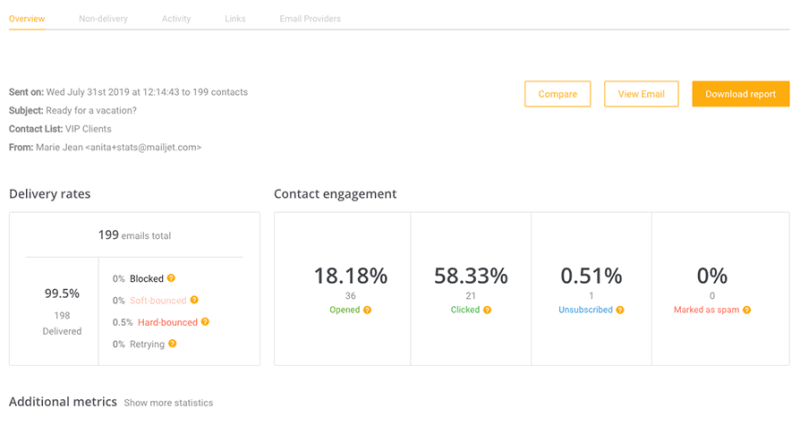Open the Non-delivery tab
The width and height of the screenshot is (800, 434).
tap(103, 19)
